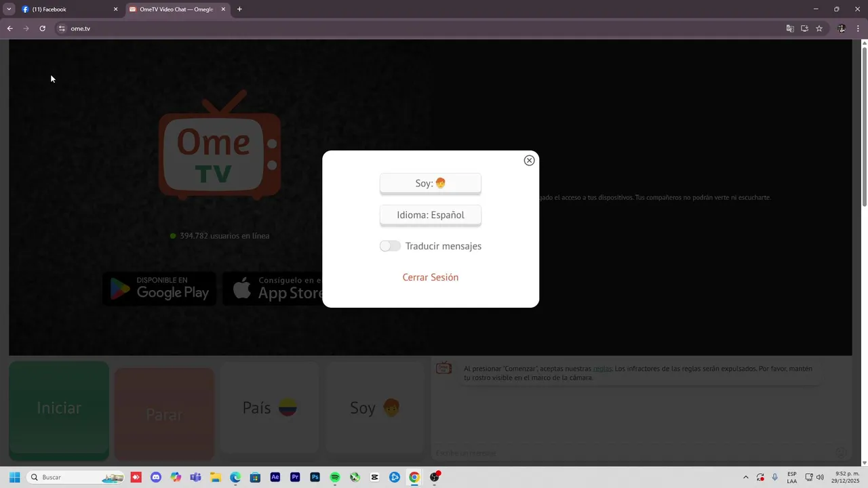Click the Google Play store badge
This screenshot has width=868, height=488.
[x=159, y=289]
